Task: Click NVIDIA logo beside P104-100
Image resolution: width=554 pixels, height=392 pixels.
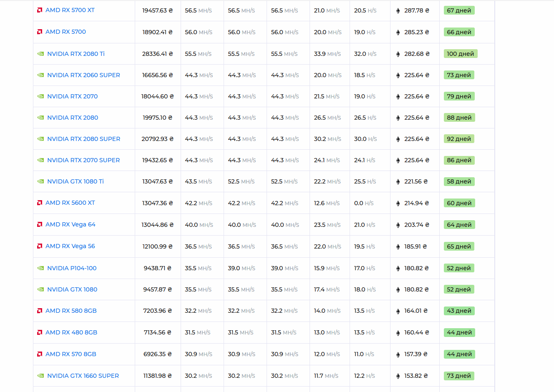Action: tap(40, 268)
